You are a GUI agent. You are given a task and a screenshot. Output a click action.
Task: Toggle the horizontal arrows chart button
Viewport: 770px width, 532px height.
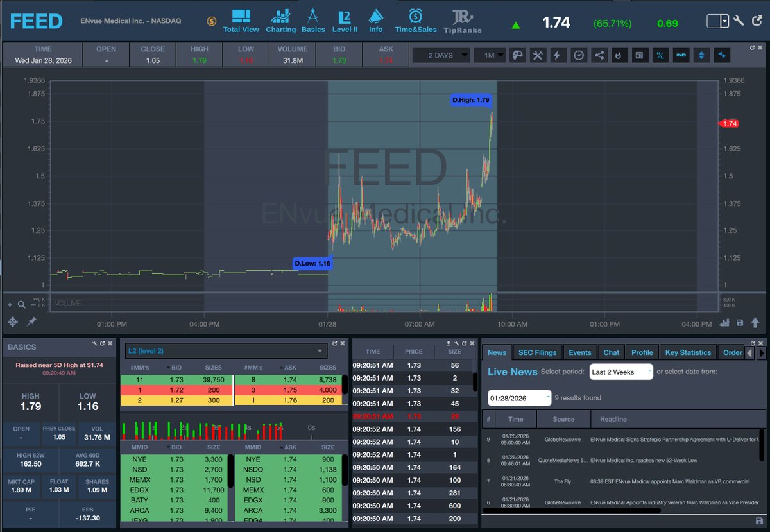pos(722,55)
